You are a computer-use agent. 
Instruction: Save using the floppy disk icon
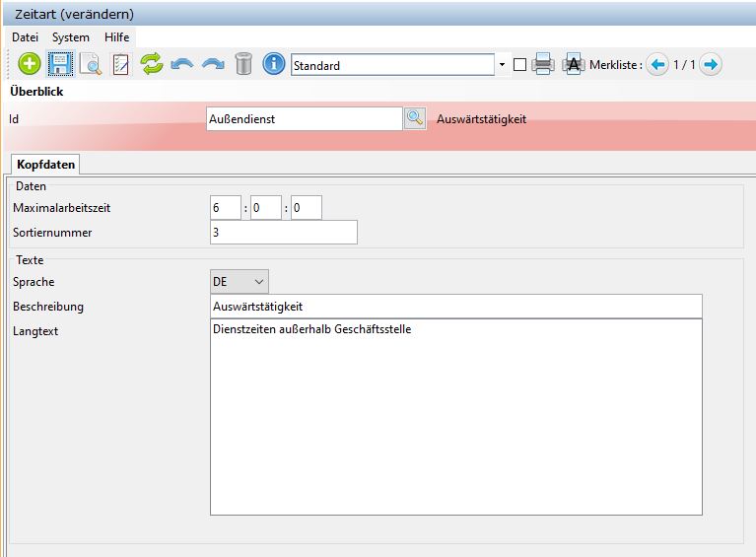tap(60, 65)
